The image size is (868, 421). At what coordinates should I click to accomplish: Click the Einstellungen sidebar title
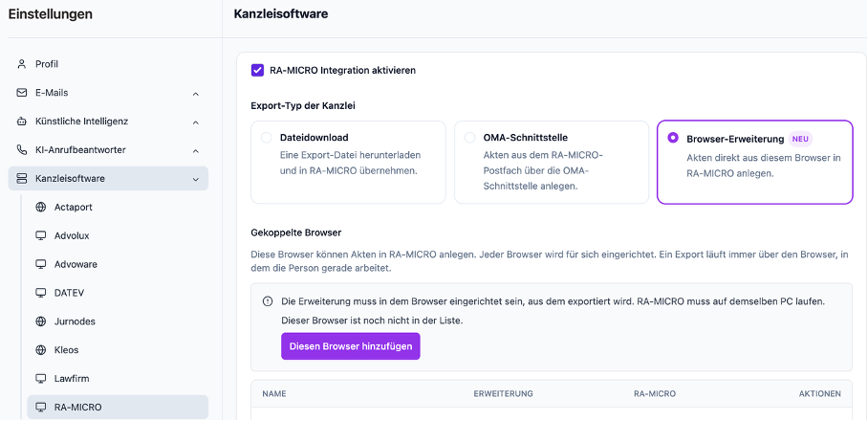(51, 14)
